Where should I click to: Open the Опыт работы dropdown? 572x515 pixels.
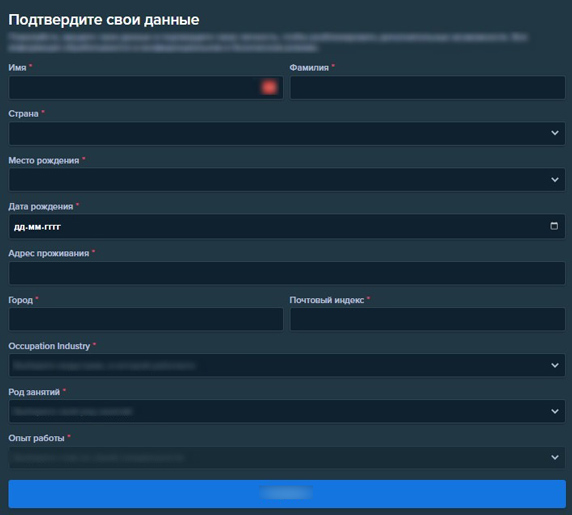click(x=287, y=457)
